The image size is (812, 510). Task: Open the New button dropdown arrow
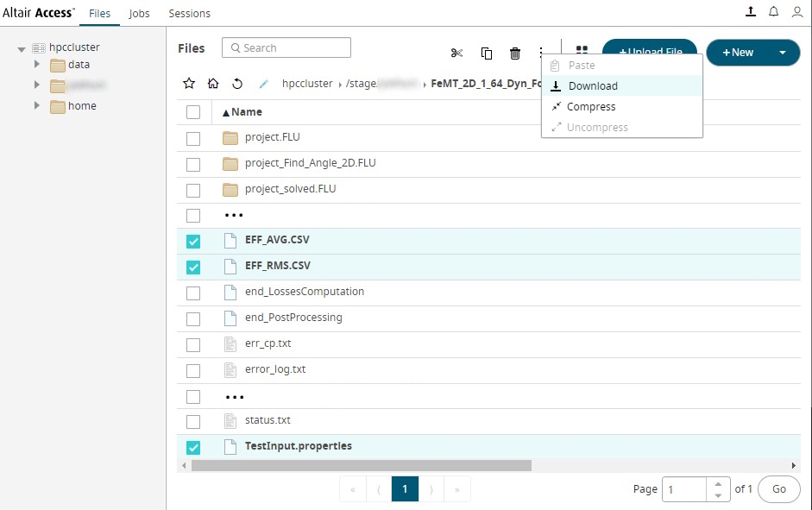point(783,53)
